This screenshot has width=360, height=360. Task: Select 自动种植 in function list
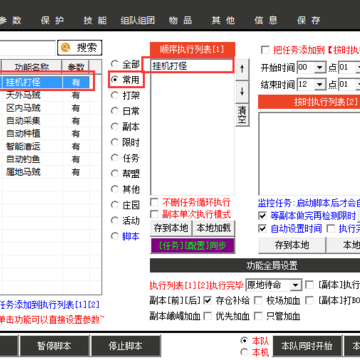pyautogui.click(x=23, y=134)
